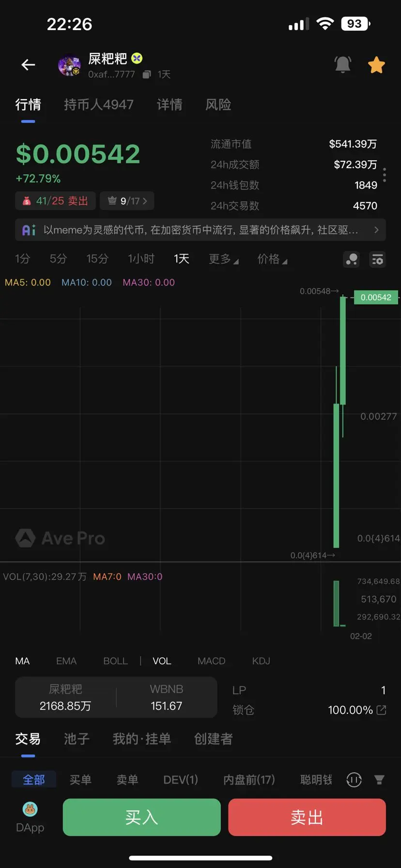Image resolution: width=401 pixels, height=868 pixels.
Task: Filter trades by 卖单
Action: click(127, 780)
